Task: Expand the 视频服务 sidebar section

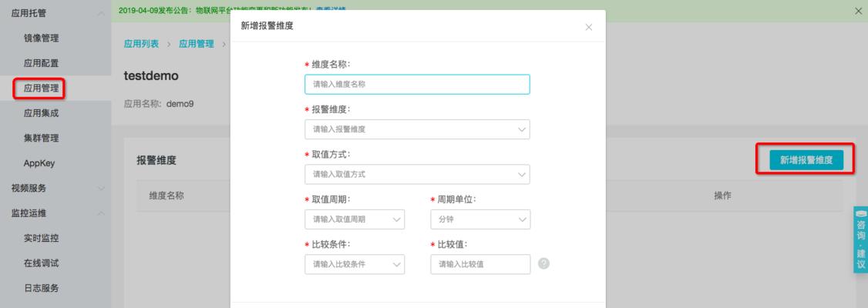Action: click(x=101, y=188)
